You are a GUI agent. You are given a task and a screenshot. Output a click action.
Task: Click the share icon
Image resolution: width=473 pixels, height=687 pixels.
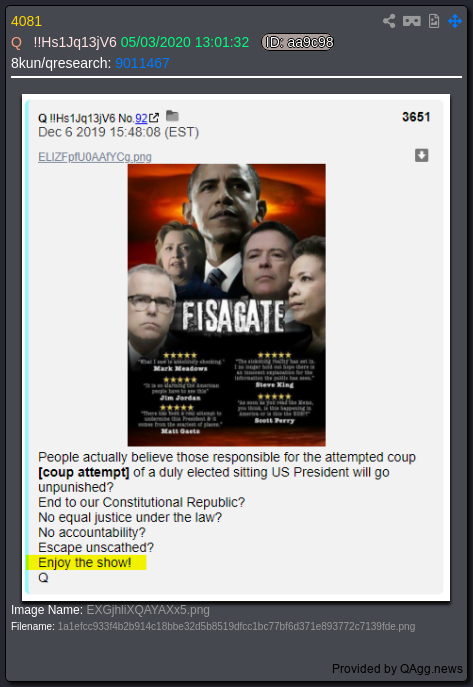point(389,21)
